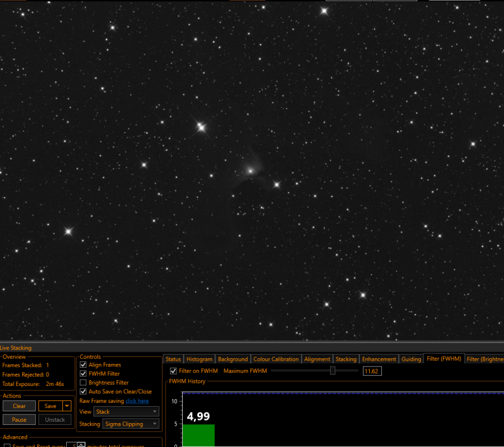Toggle the Align Frames checkbox
This screenshot has width=504, height=447.
coord(83,365)
